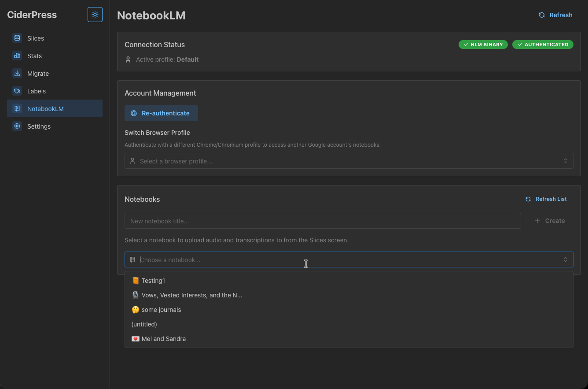Click the NotebookLM notebook icon in sidebar
The width and height of the screenshot is (588, 389).
(x=17, y=109)
